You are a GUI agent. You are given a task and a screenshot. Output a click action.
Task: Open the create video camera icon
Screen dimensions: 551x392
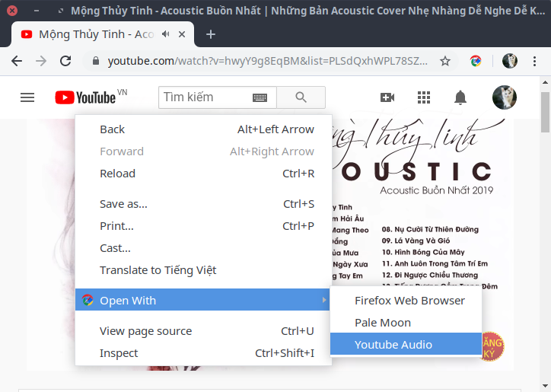387,97
